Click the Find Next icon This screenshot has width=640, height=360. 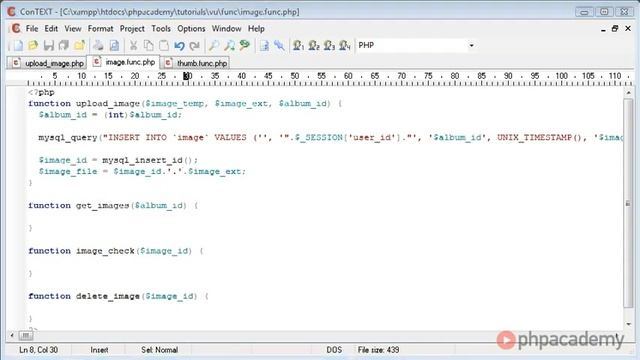pos(229,45)
